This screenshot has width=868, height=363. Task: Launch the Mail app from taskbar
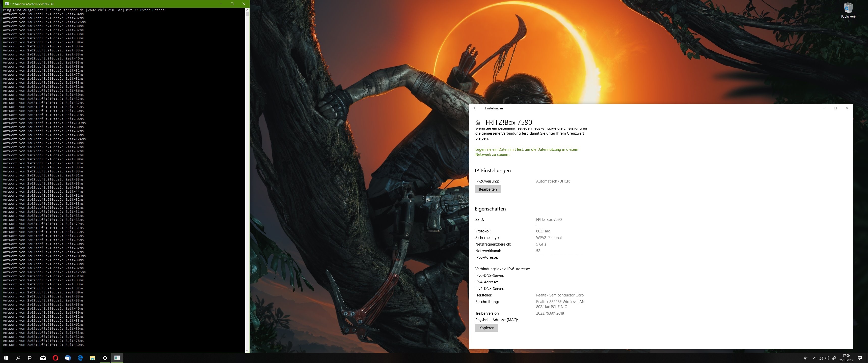(x=43, y=358)
